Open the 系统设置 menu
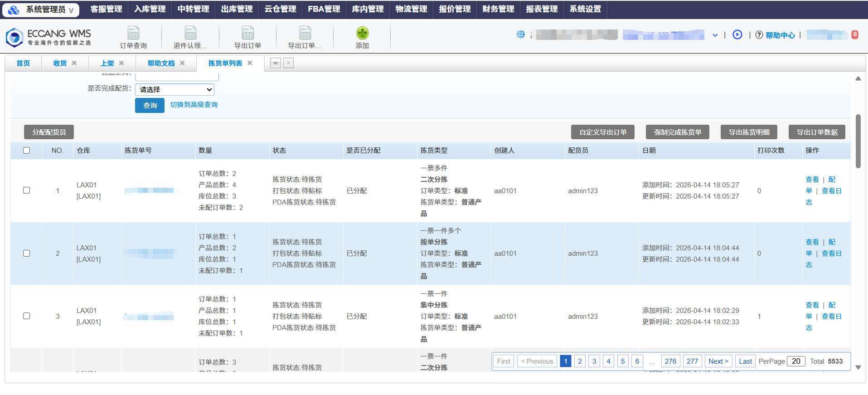868x395 pixels. click(585, 9)
